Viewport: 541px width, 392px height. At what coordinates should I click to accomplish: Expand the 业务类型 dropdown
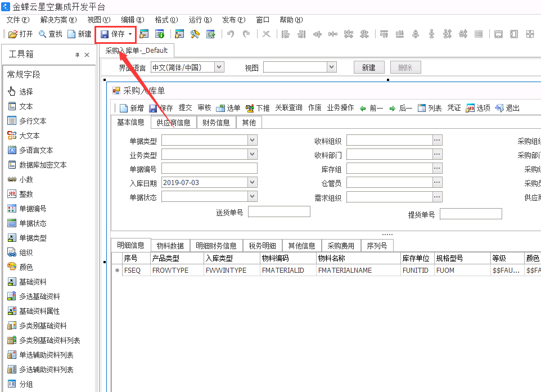point(253,154)
